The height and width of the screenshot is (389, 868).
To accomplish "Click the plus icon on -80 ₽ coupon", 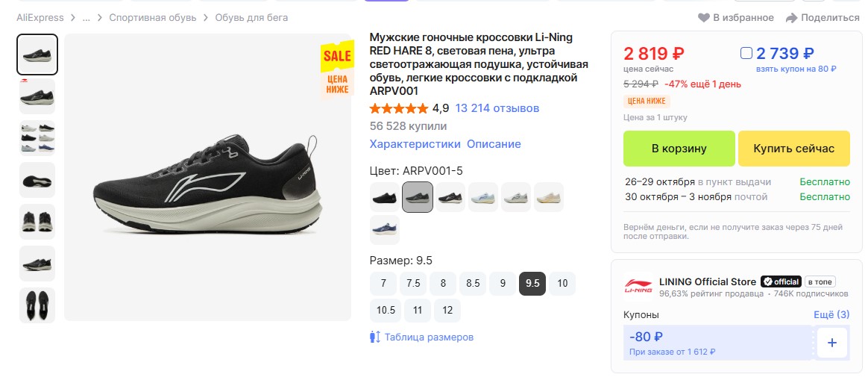I will tap(832, 343).
